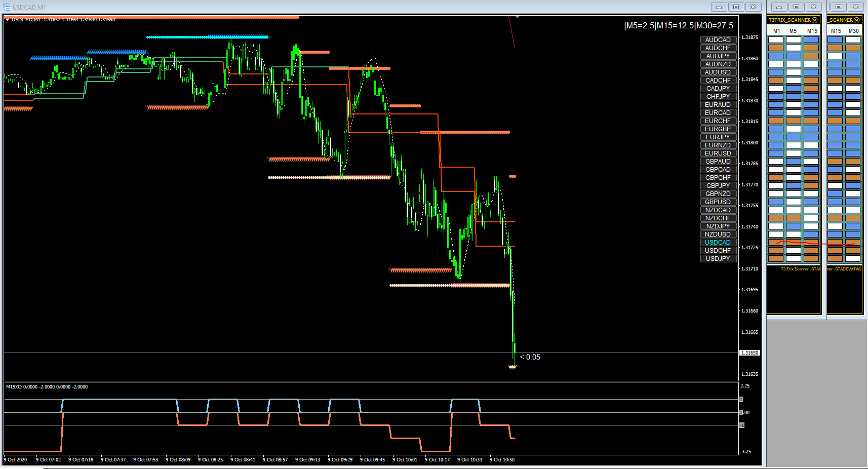Click the '< 0:05' candle countdown label
This screenshot has height=469, width=868.
(530, 357)
